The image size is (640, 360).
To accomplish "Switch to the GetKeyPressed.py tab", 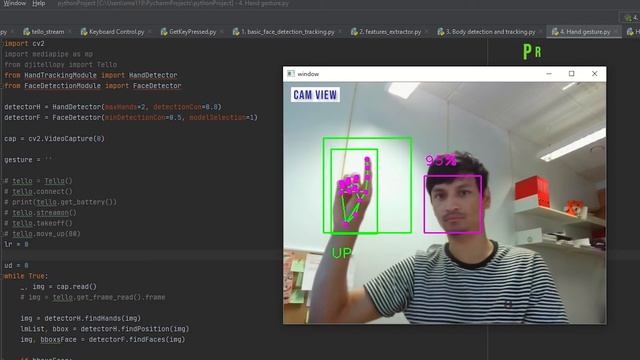I will point(192,31).
